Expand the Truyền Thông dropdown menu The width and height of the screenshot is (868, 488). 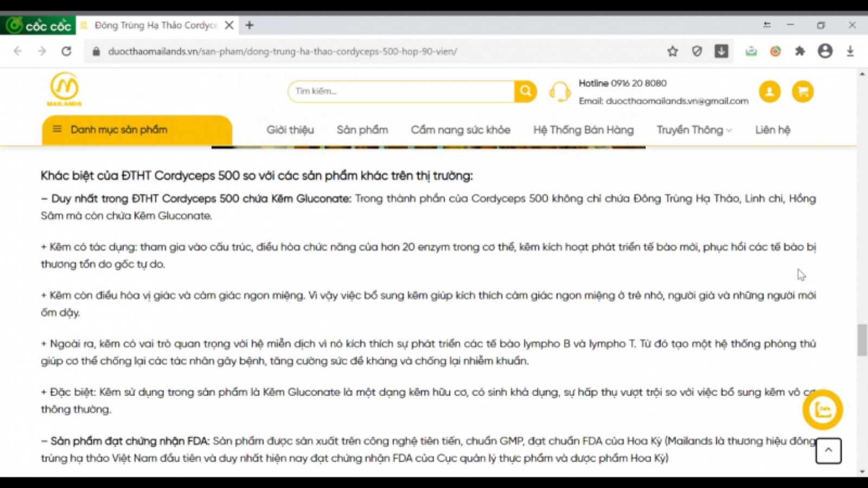pos(694,130)
